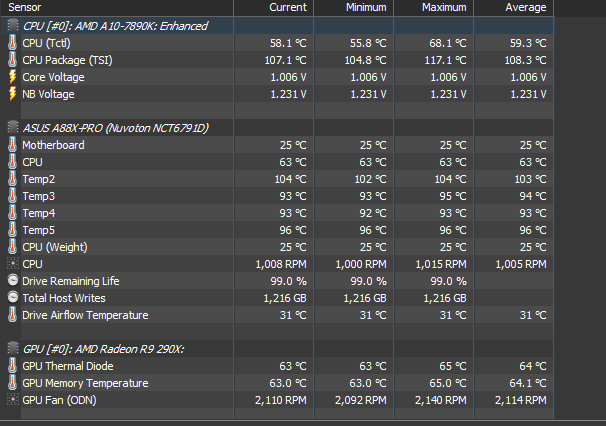
Task: Click the Average column header
Action: coord(514,7)
